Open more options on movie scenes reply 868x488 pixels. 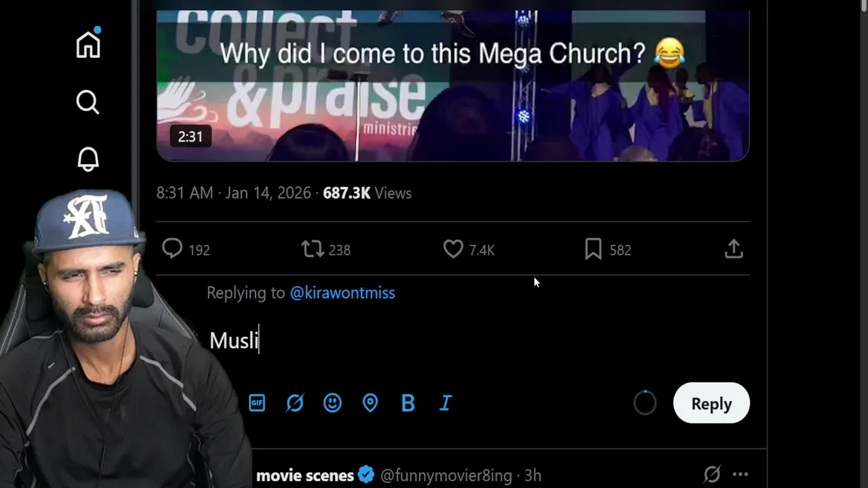pyautogui.click(x=741, y=475)
